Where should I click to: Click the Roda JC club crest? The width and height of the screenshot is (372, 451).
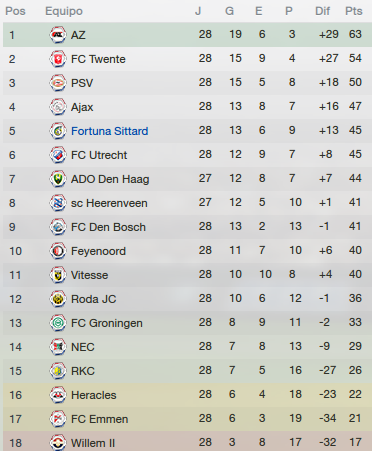tap(58, 299)
